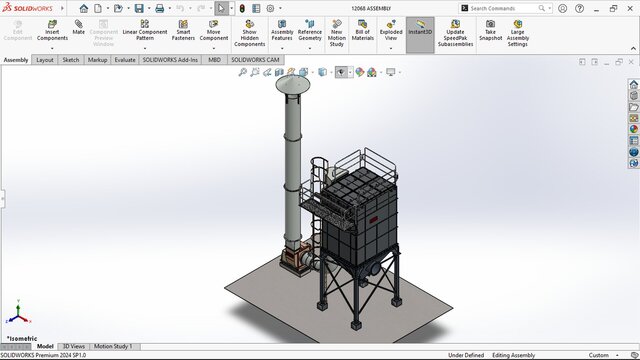Click the Under Defined status text
The width and height of the screenshot is (640, 360).
click(x=466, y=355)
